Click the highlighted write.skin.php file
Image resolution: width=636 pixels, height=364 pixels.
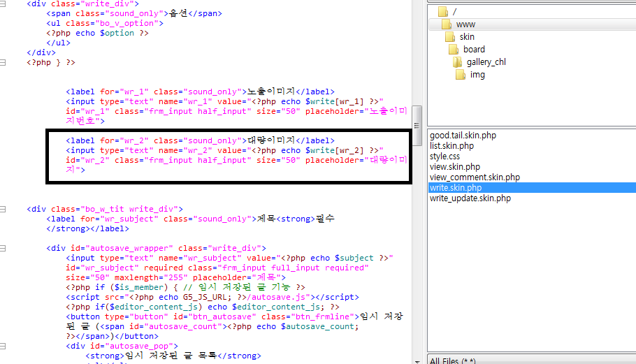[455, 188]
